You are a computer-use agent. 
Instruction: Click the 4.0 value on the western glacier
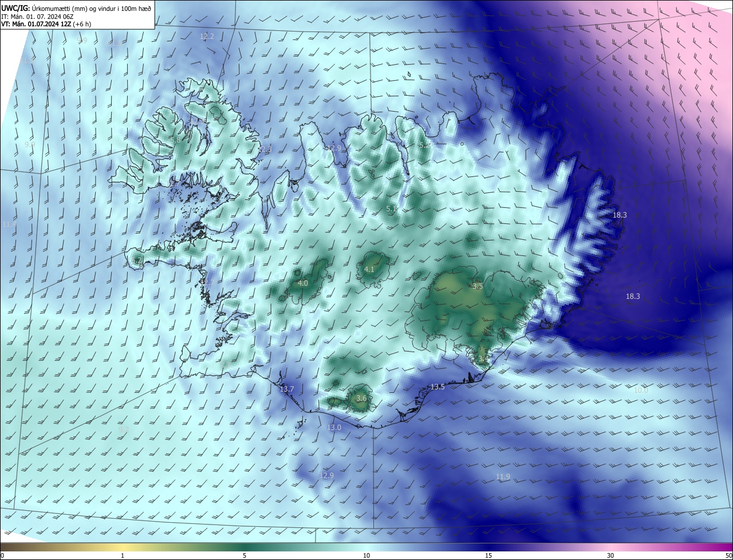304,283
